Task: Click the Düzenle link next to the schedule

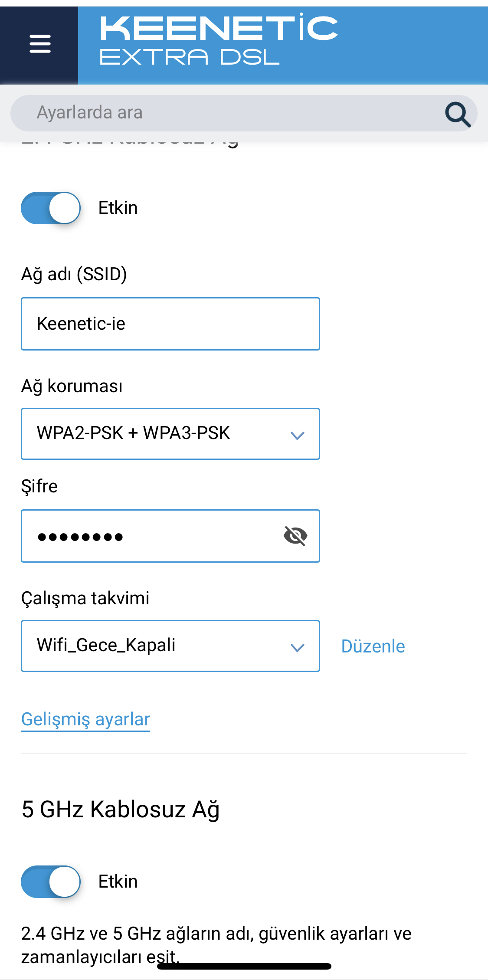Action: pos(373,646)
